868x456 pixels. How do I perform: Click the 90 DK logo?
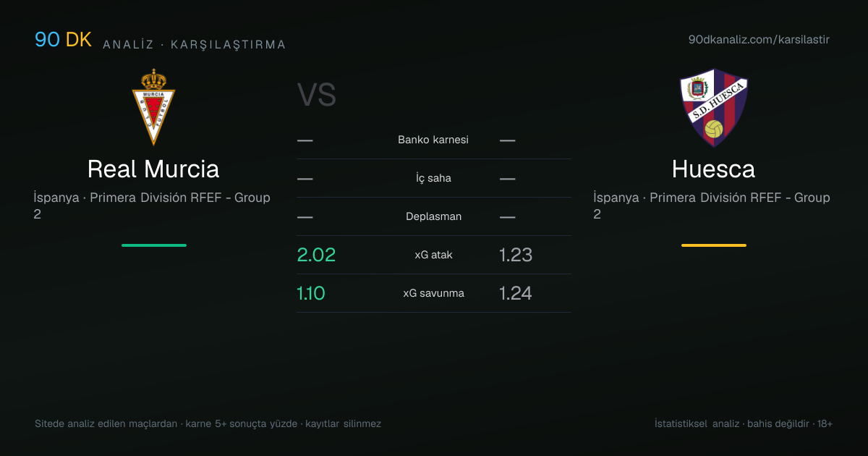point(64,40)
